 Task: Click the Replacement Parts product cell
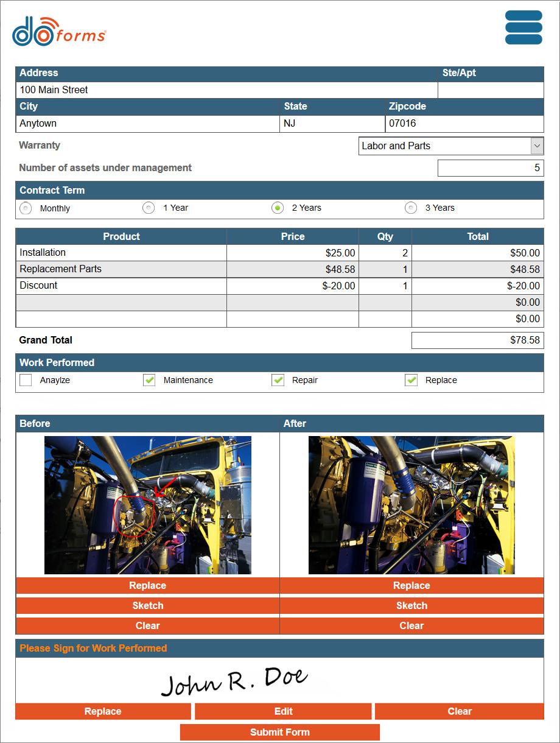[121, 269]
